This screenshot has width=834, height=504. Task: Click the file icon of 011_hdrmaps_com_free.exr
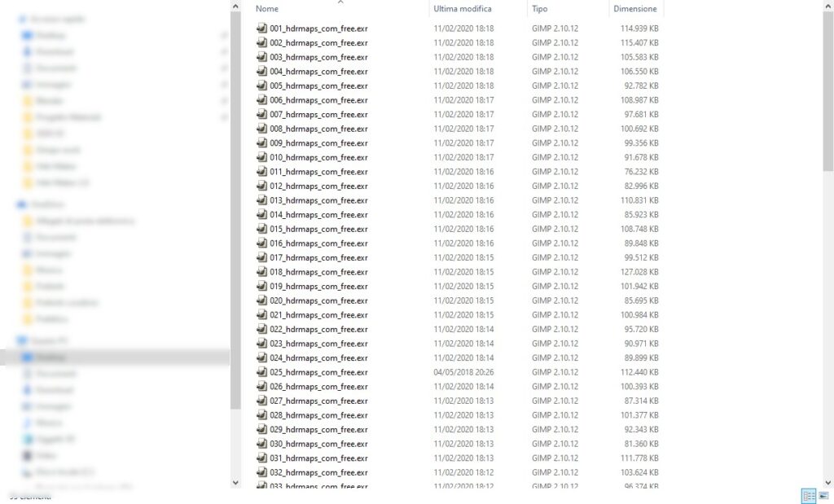pyautogui.click(x=261, y=172)
